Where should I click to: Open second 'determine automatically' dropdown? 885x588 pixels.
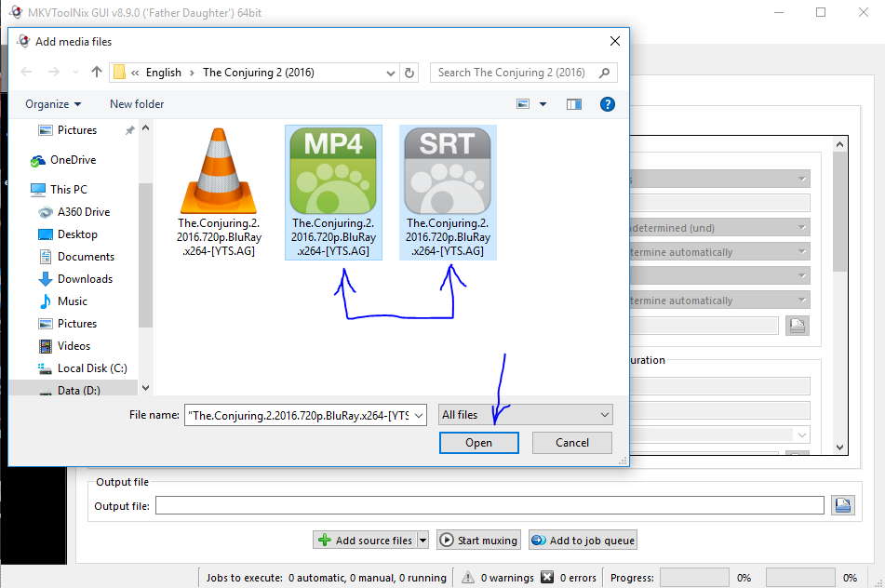click(720, 301)
